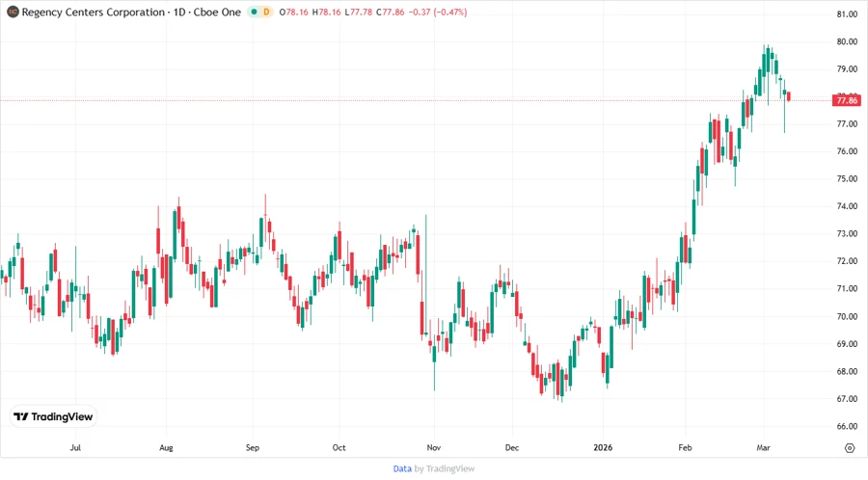Click the 75.00 price axis label
868x480 pixels.
(847, 179)
